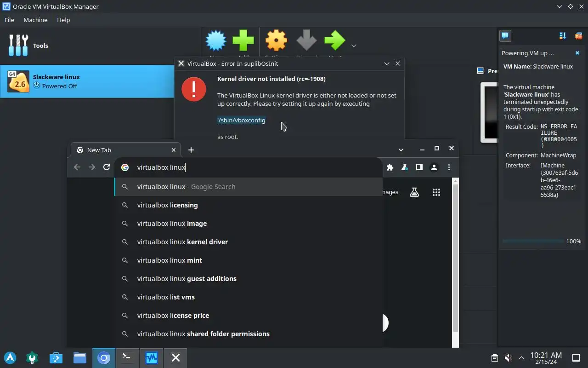Open the software store bag taskbar icon

[x=56, y=357]
